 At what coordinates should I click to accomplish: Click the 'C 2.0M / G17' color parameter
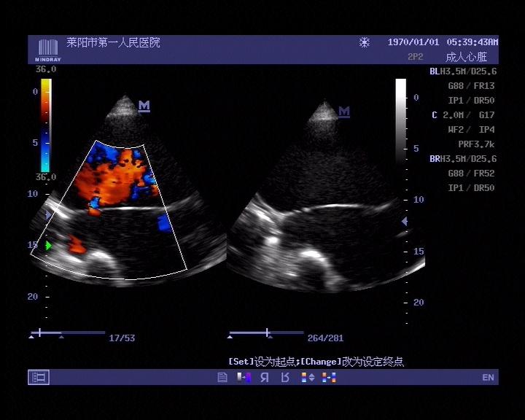click(463, 115)
